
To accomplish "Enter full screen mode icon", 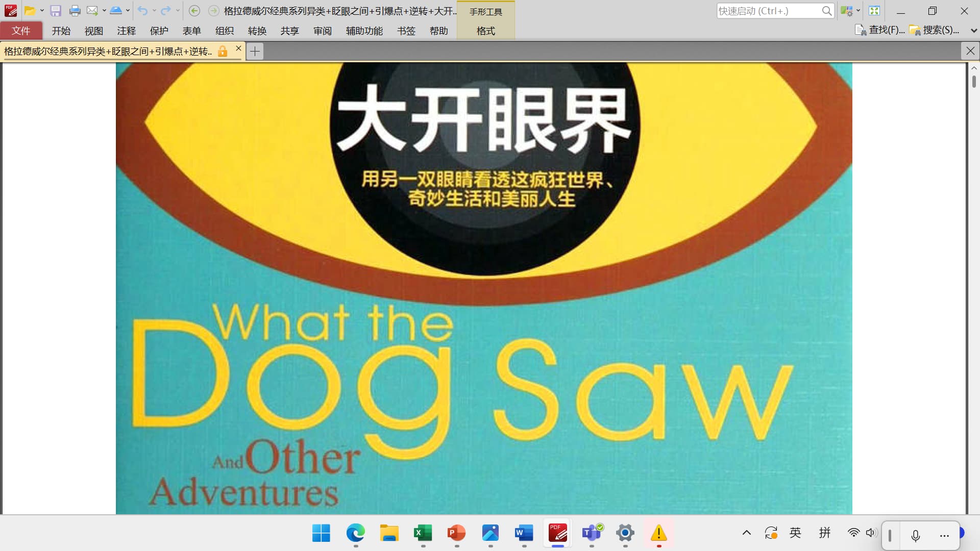I will [x=874, y=11].
